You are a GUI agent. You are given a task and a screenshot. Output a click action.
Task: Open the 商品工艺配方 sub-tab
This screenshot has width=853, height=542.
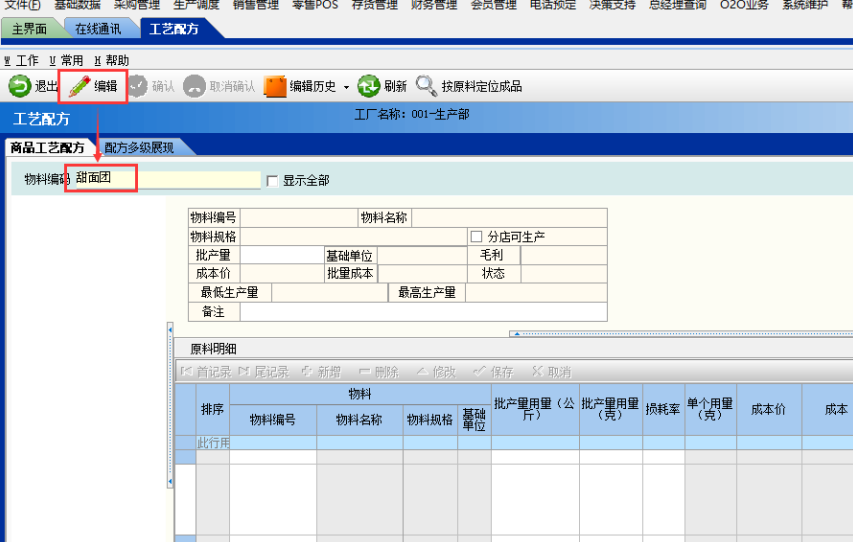(47, 147)
